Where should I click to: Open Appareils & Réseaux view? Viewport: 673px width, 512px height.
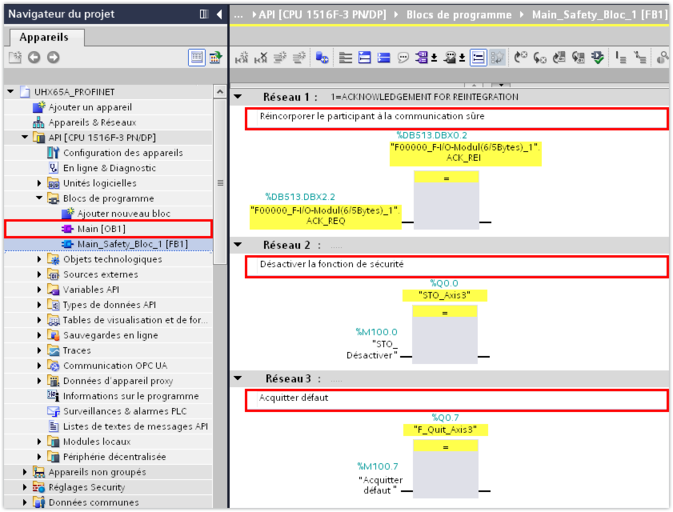[x=91, y=122]
